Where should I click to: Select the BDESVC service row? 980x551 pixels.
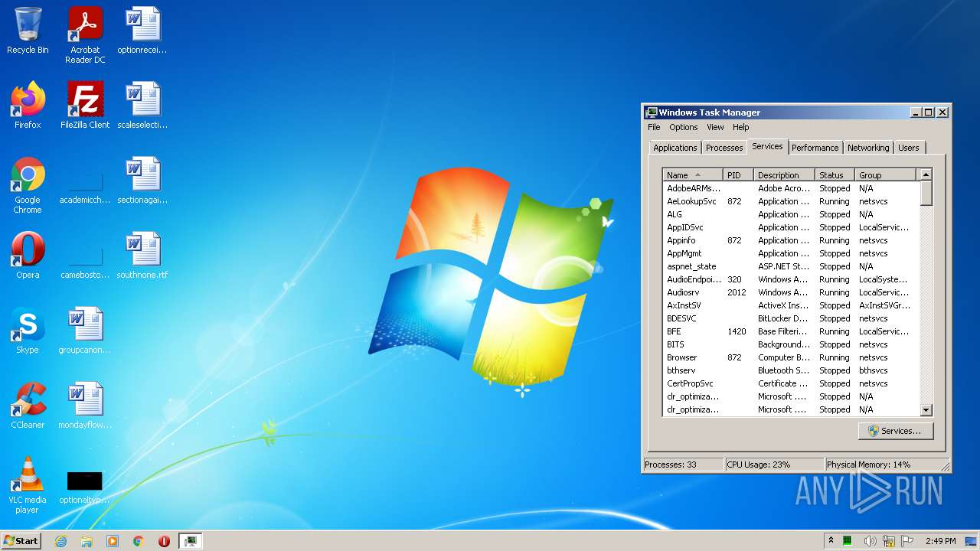pos(790,318)
